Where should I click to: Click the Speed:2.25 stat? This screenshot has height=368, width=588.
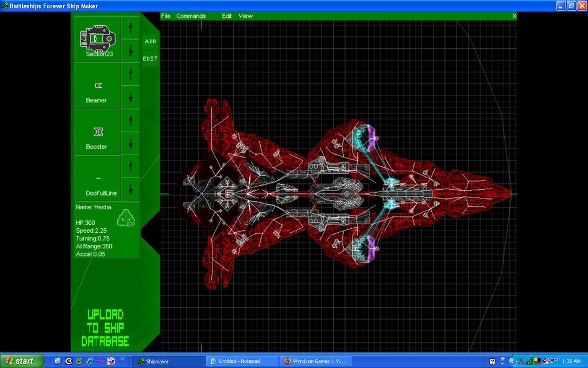91,231
